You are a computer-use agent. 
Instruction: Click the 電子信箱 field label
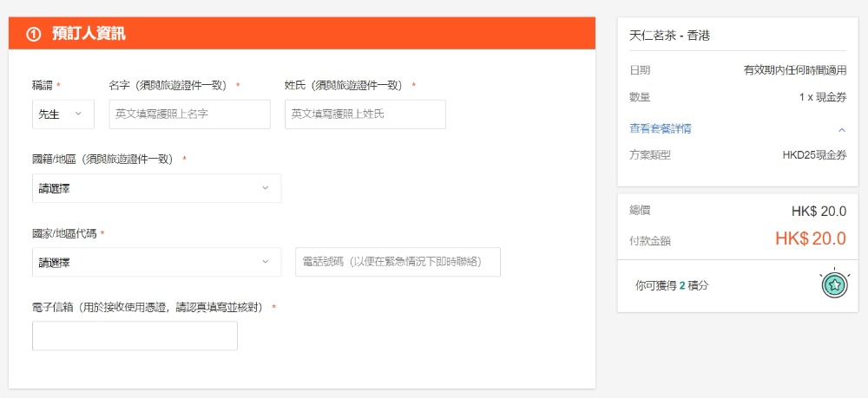click(148, 307)
